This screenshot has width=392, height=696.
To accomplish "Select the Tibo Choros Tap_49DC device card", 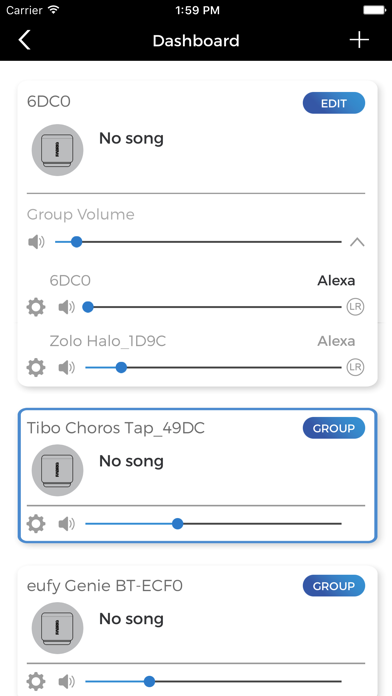I will (198, 475).
